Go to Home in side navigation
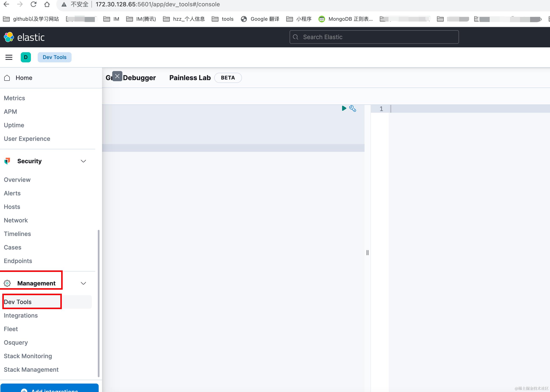Screen dimensions: 550x392 click(24, 78)
